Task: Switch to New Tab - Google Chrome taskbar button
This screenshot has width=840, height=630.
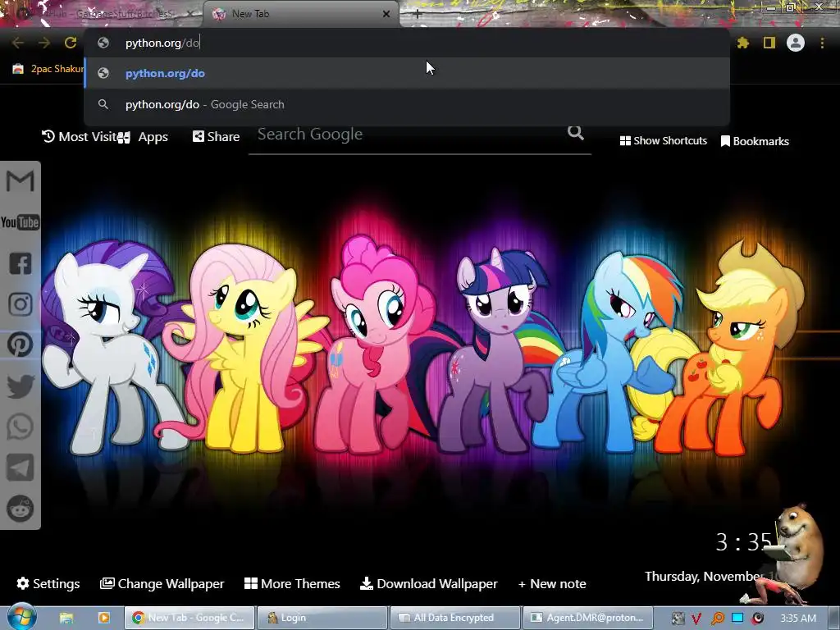Action: pyautogui.click(x=189, y=618)
